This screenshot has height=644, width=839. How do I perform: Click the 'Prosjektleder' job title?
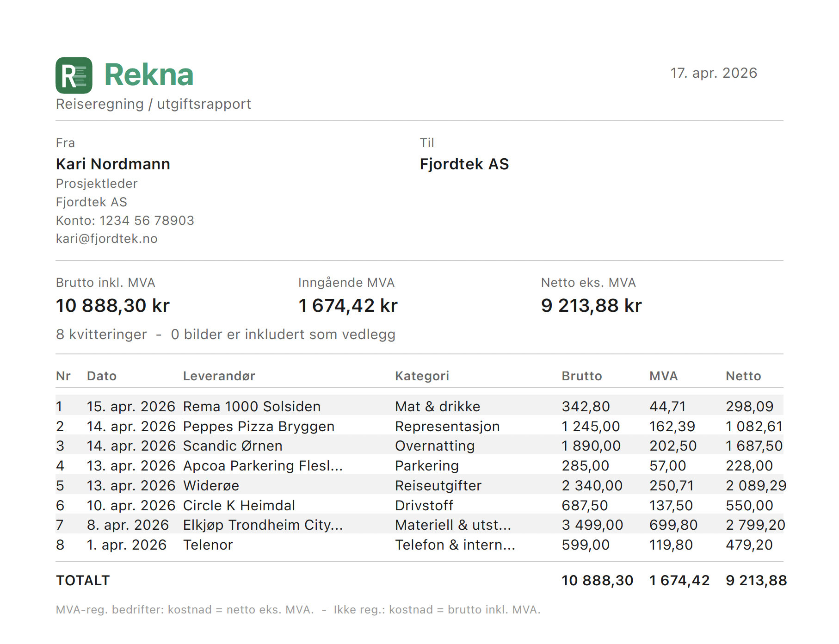pyautogui.click(x=97, y=184)
